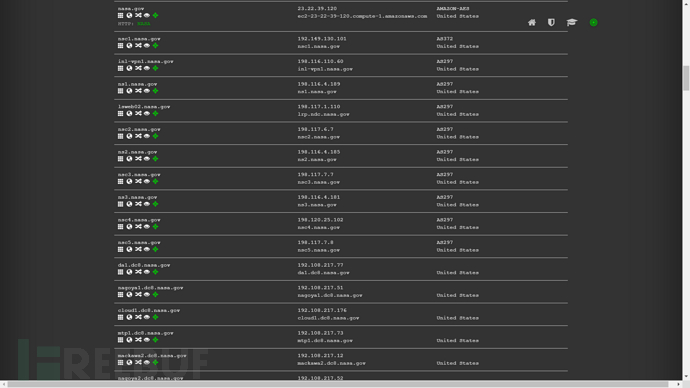Click the green circle status icon
Image resolution: width=690 pixels, height=388 pixels.
pos(594,22)
